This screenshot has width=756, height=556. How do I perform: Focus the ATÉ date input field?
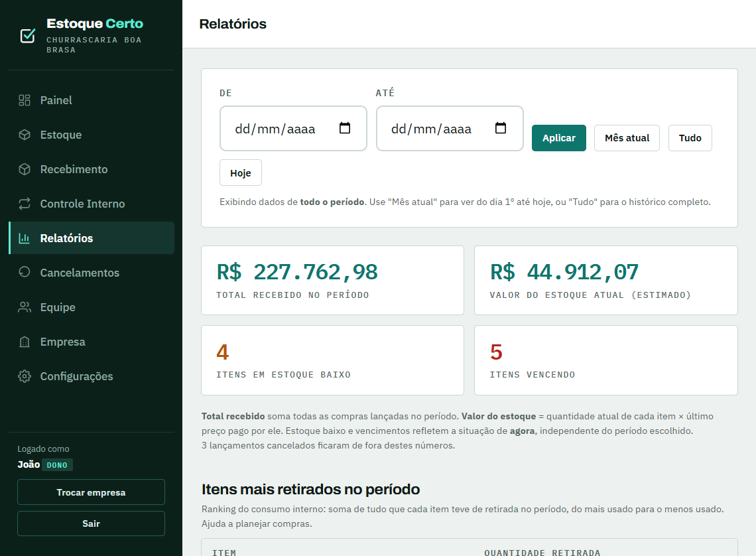point(450,128)
